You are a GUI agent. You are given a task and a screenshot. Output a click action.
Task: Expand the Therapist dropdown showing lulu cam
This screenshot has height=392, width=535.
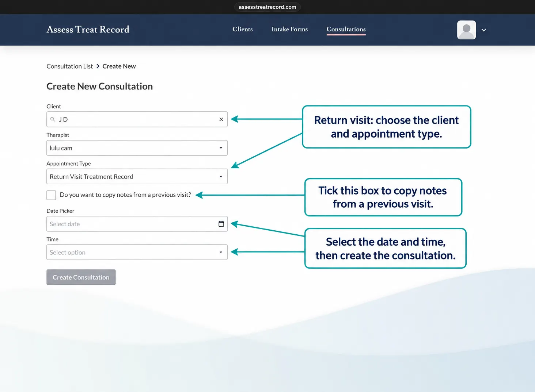[137, 148]
